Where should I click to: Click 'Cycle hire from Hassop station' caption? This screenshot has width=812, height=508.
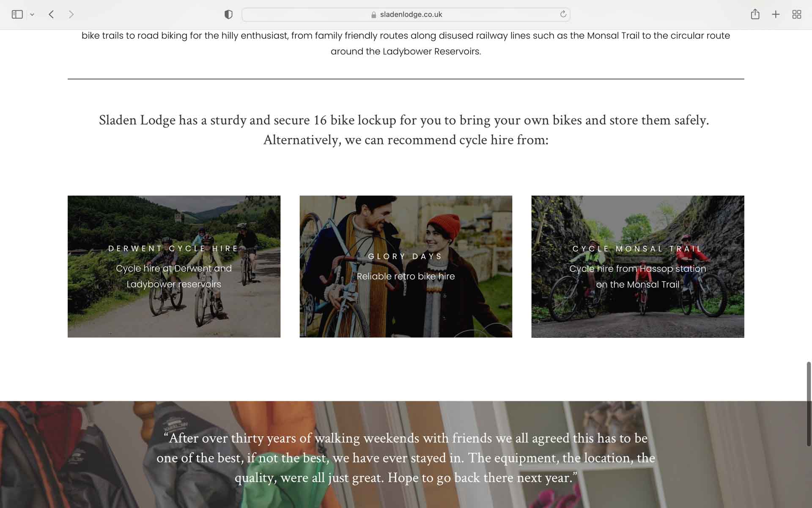click(x=637, y=268)
